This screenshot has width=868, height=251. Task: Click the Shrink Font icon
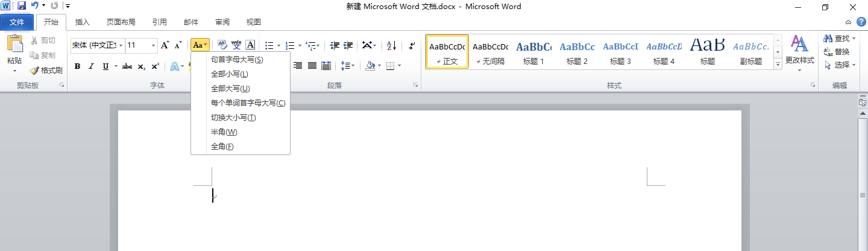point(178,45)
